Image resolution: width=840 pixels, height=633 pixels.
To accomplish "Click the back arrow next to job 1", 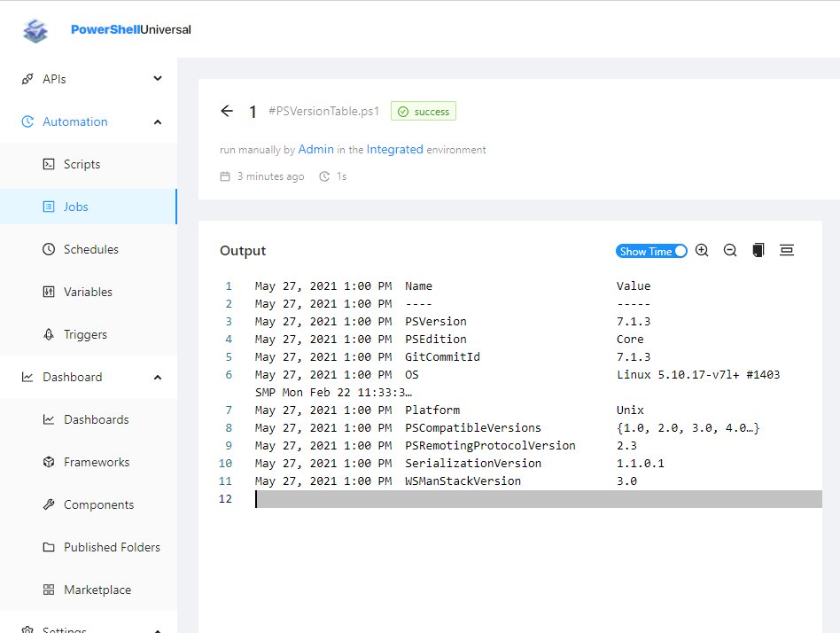I will click(x=227, y=111).
